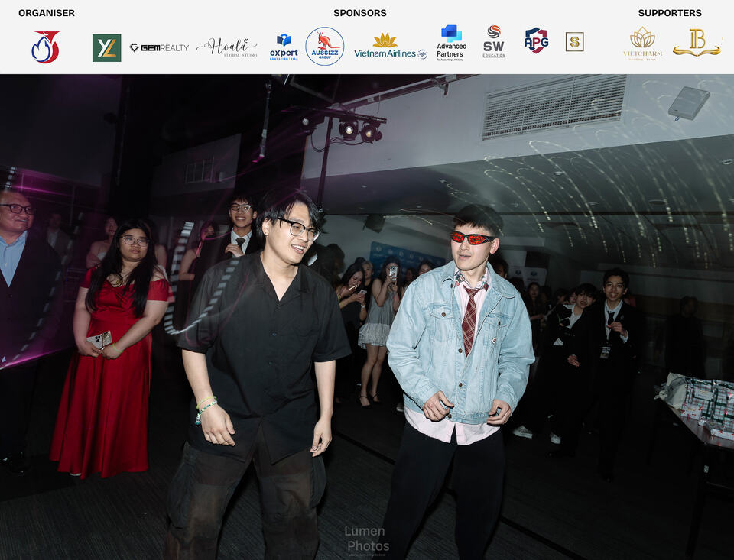Open the dance floor event photo
This screenshot has width=734, height=560.
click(x=367, y=317)
